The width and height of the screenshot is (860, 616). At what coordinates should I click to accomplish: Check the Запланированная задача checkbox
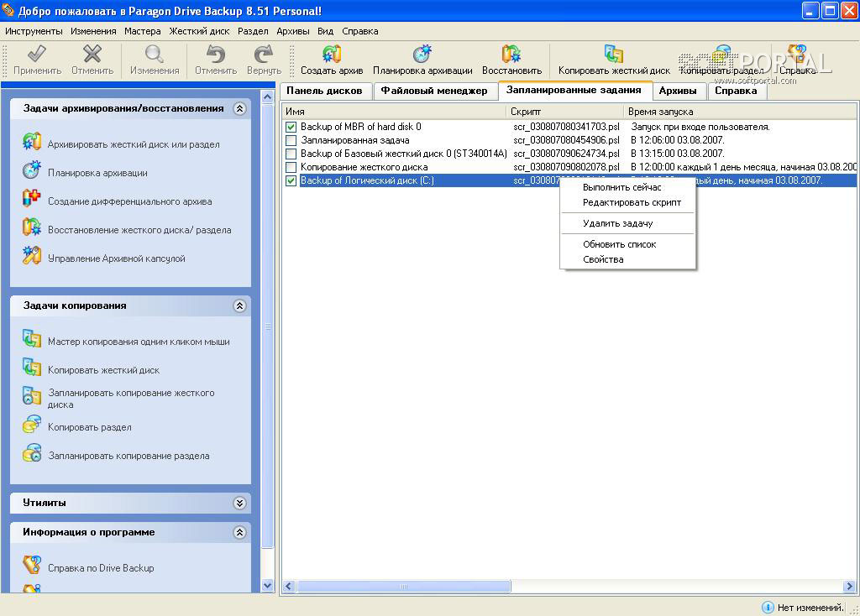291,140
